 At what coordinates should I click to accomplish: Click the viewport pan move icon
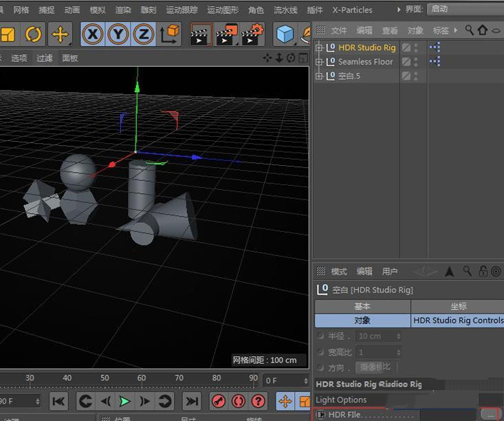tap(267, 58)
